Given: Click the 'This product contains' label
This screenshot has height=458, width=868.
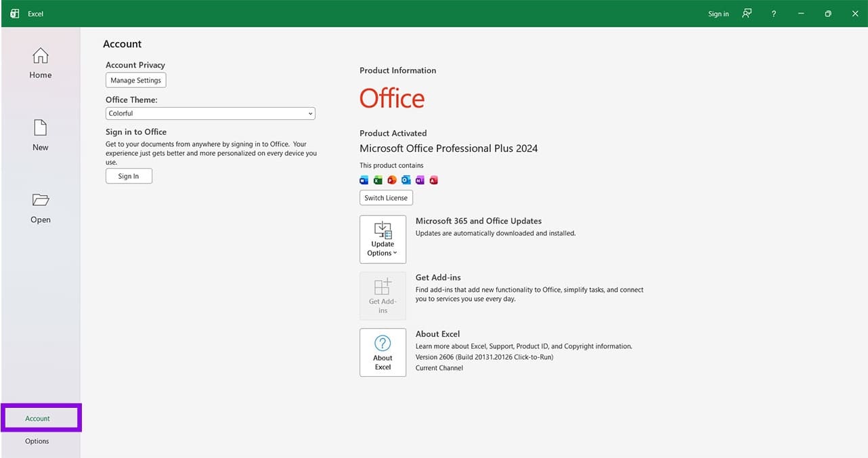Looking at the screenshot, I should pyautogui.click(x=391, y=165).
